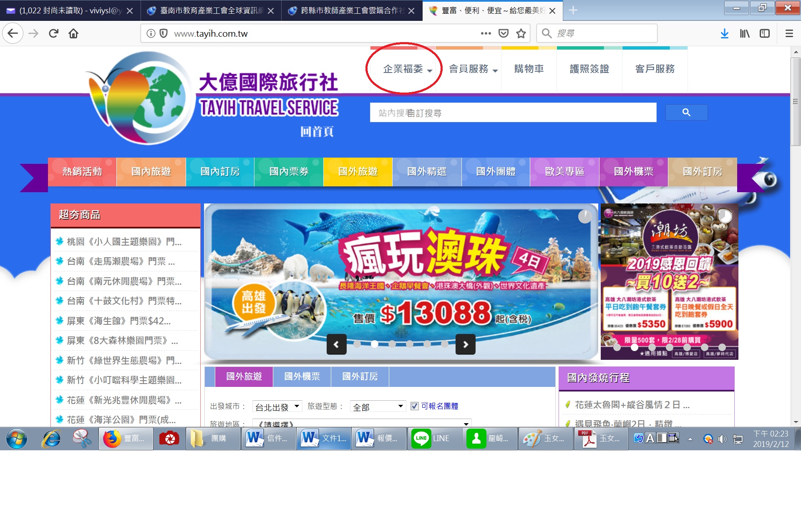Open the page actions three-dot menu
The height and width of the screenshot is (532, 801).
(x=486, y=33)
